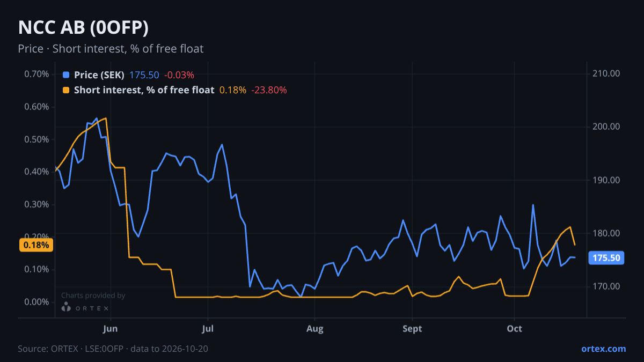The image size is (644, 362).
Task: Click the orange Short interest legend square
Action: pyautogui.click(x=67, y=90)
